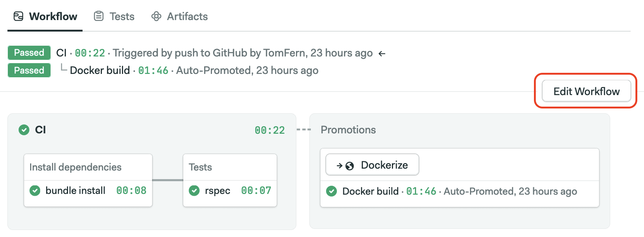The image size is (644, 237).
Task: Click the checkmark beside rspec
Action: coord(194,191)
